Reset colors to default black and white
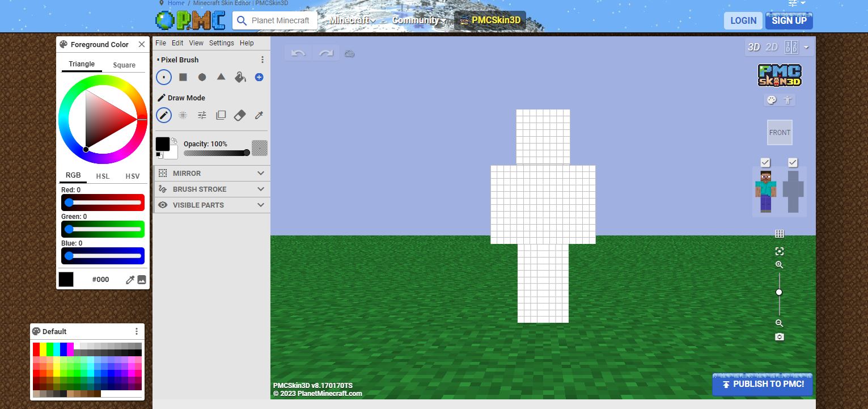This screenshot has height=409, width=868. pos(159,155)
